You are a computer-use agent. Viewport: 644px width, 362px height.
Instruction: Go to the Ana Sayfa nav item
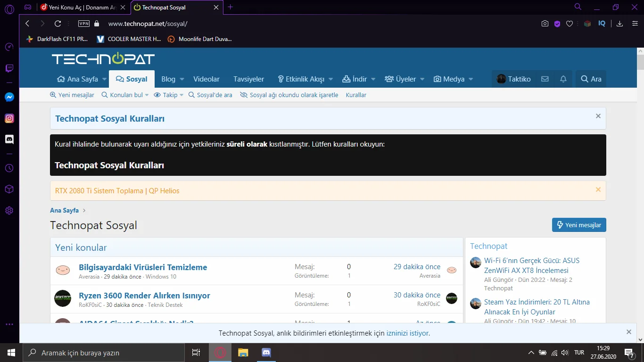tap(77, 79)
